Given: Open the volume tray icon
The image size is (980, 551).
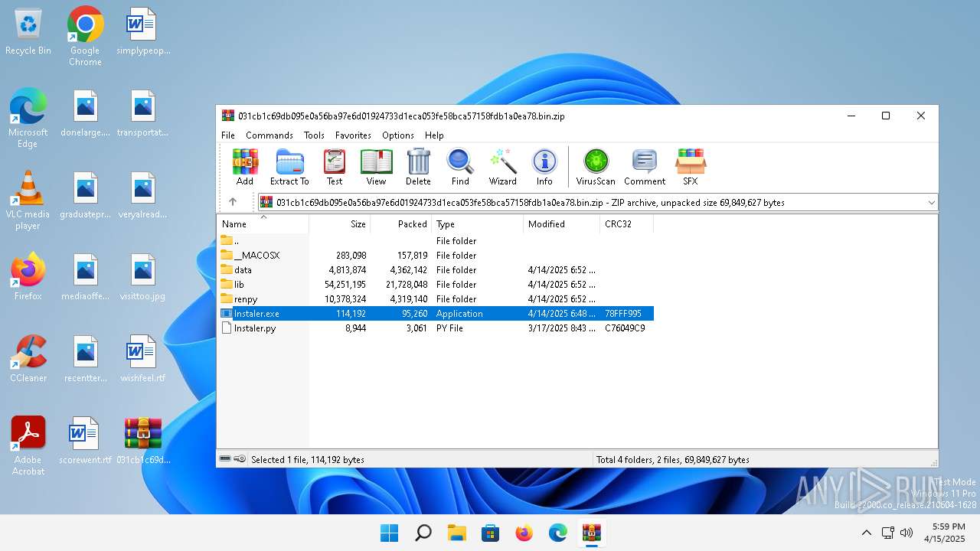Looking at the screenshot, I should (x=907, y=533).
